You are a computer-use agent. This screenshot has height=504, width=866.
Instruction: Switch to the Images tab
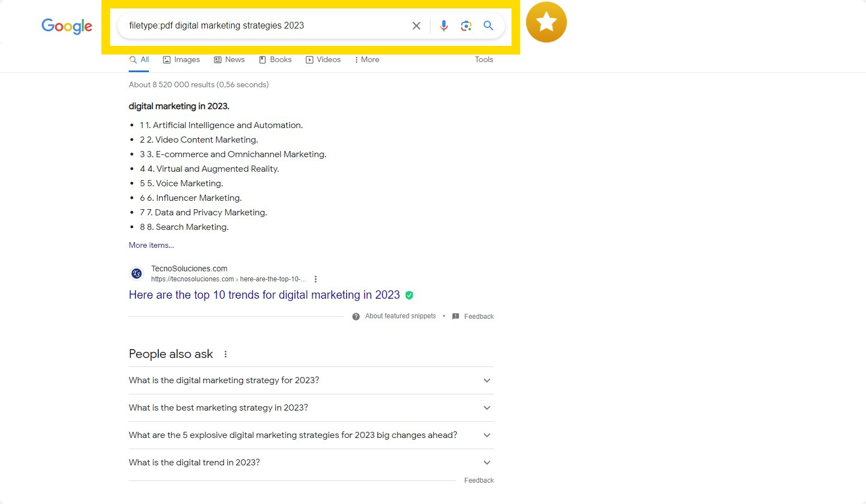(181, 60)
